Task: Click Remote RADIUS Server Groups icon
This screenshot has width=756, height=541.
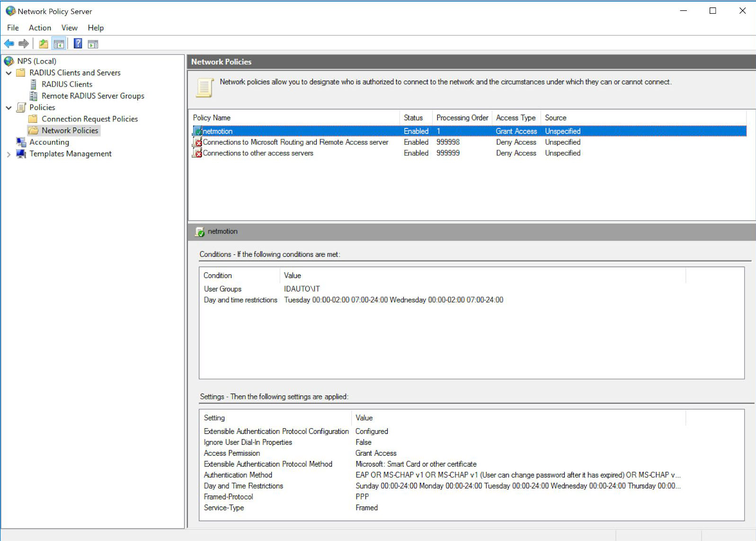Action: (x=33, y=96)
